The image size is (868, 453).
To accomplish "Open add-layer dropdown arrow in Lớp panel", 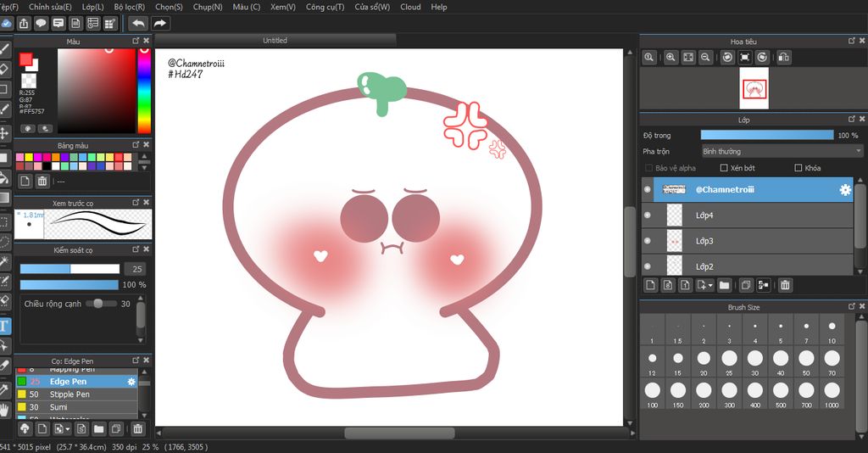I will (x=710, y=286).
